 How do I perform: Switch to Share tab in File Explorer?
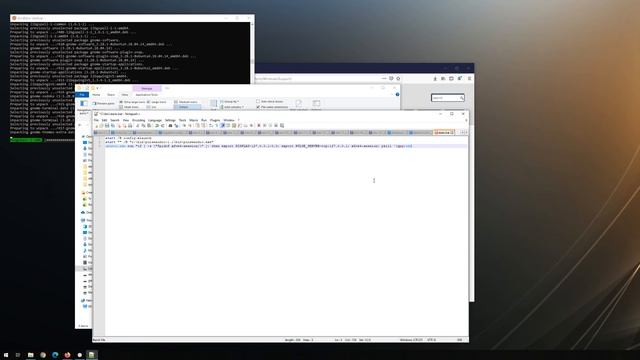[x=111, y=95]
